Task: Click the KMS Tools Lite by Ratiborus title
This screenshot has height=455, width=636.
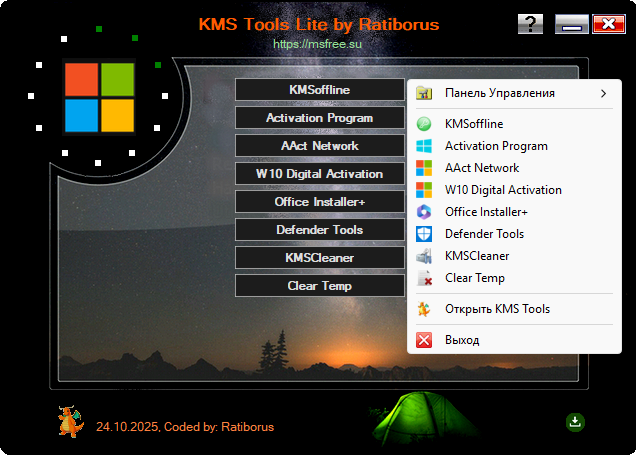Action: [319, 24]
